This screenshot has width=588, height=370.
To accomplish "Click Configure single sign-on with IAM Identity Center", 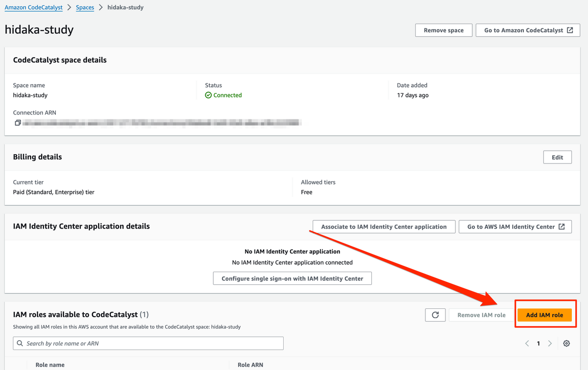I will [293, 278].
